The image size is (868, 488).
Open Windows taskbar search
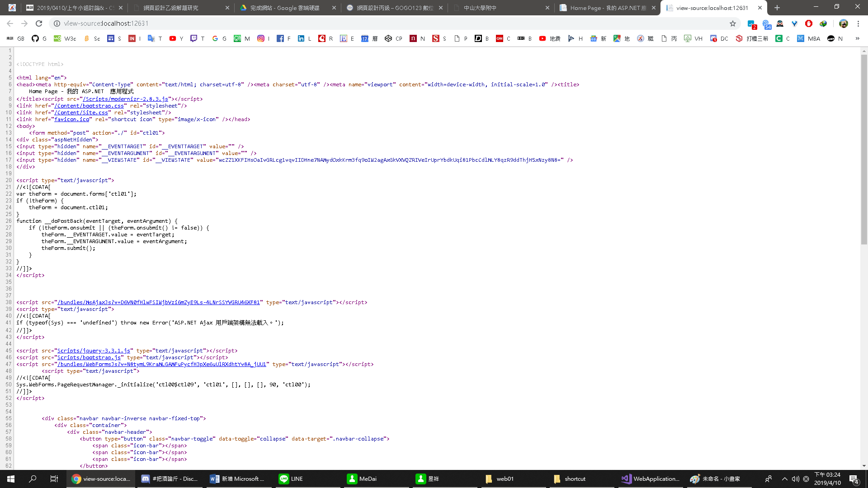33,479
